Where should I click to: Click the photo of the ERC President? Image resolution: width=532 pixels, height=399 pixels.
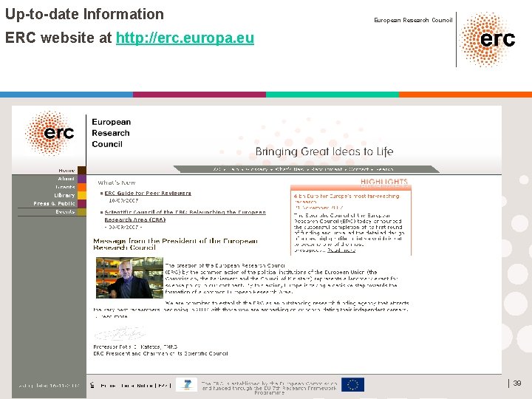[x=129, y=278]
